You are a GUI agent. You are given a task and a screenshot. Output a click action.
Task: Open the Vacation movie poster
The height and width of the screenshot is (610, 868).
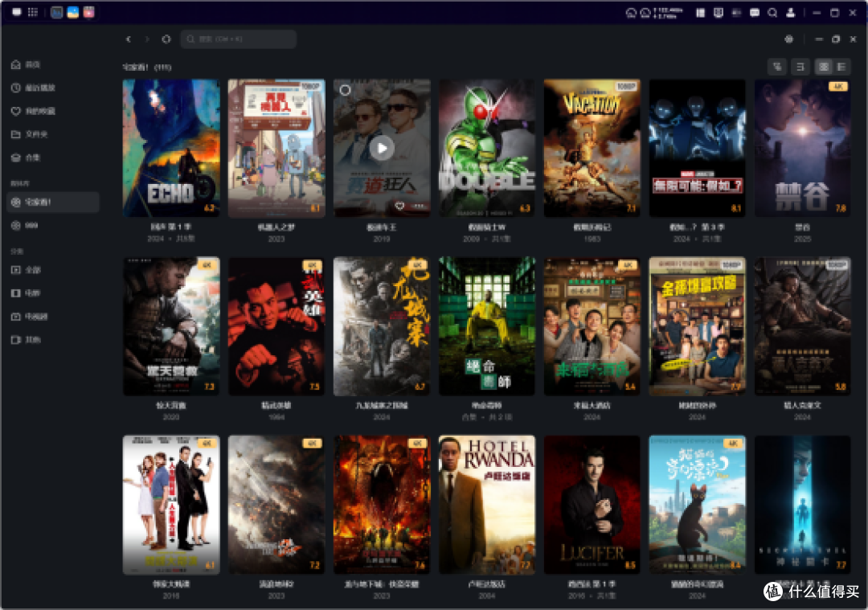pos(592,148)
